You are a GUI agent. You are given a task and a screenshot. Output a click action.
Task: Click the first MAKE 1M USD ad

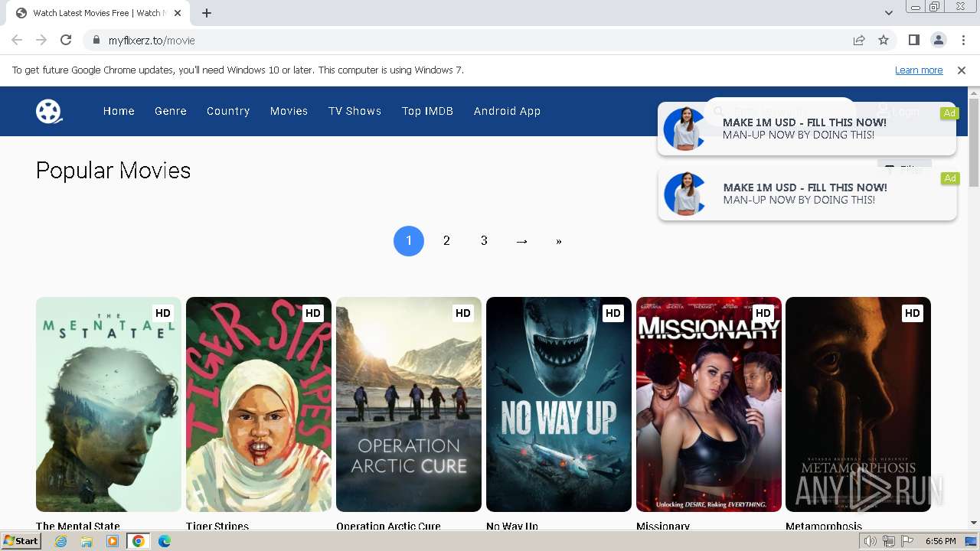[807, 129]
